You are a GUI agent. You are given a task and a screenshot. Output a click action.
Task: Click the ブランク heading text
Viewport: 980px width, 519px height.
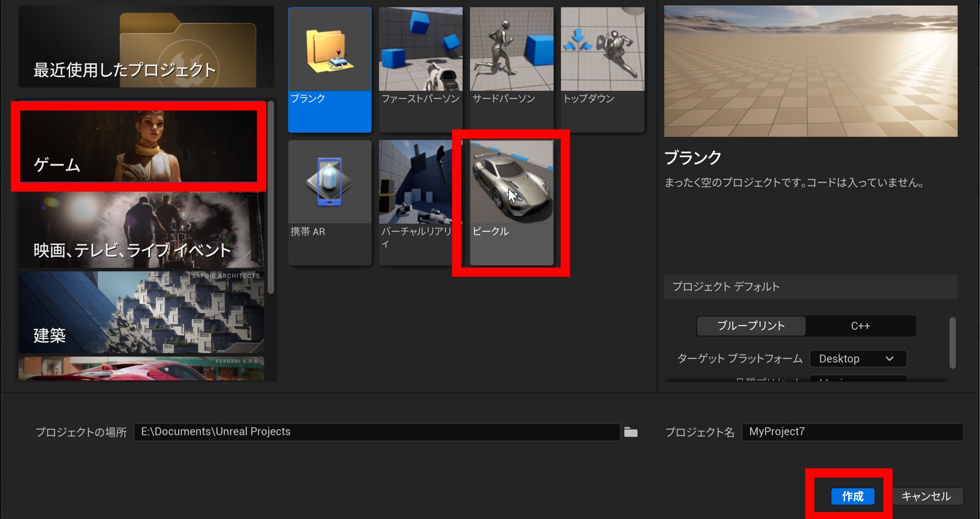[693, 158]
